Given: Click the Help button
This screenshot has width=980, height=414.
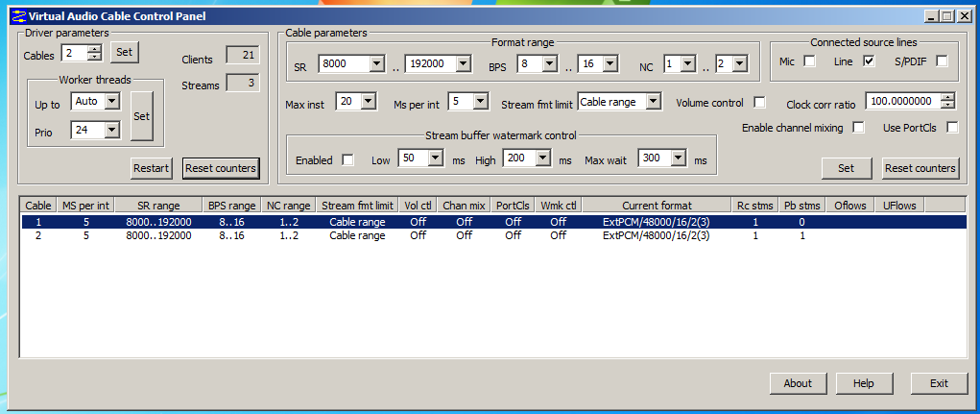Looking at the screenshot, I should pos(864,383).
